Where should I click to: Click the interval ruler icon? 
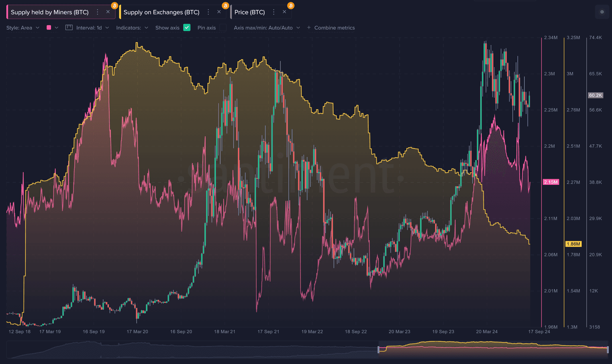point(69,27)
